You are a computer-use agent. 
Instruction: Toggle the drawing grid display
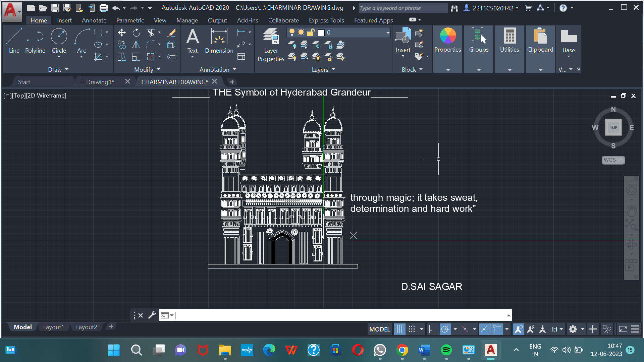399,329
